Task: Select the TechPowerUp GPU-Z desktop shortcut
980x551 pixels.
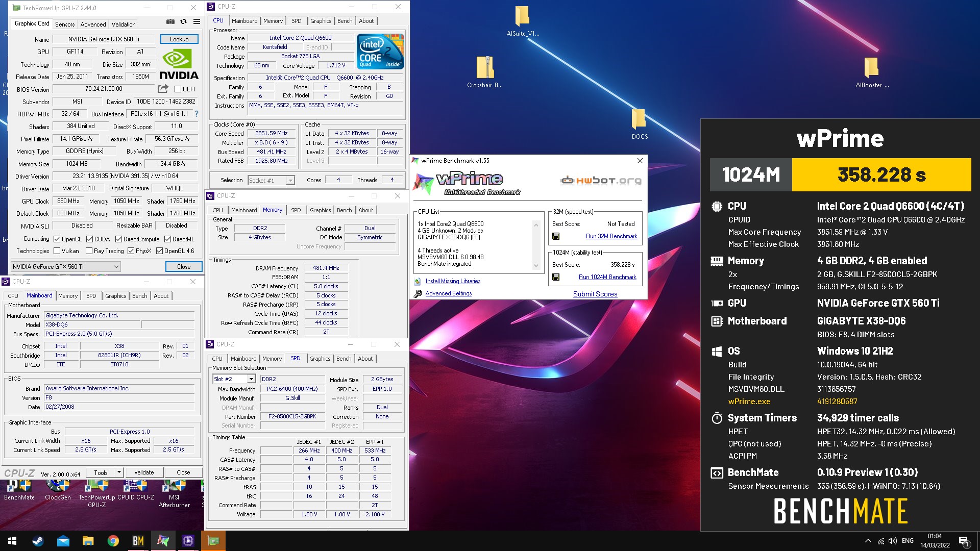Action: click(x=96, y=494)
